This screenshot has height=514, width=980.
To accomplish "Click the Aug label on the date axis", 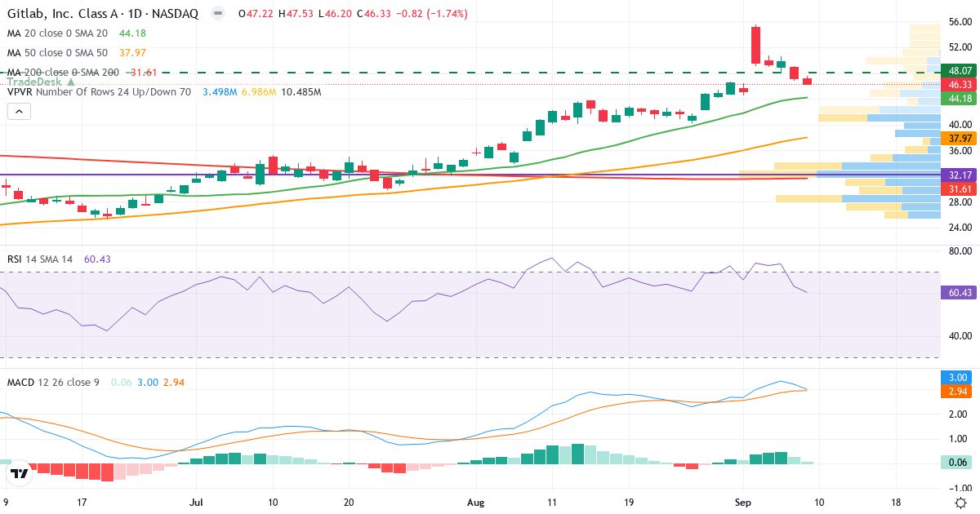I will point(477,503).
